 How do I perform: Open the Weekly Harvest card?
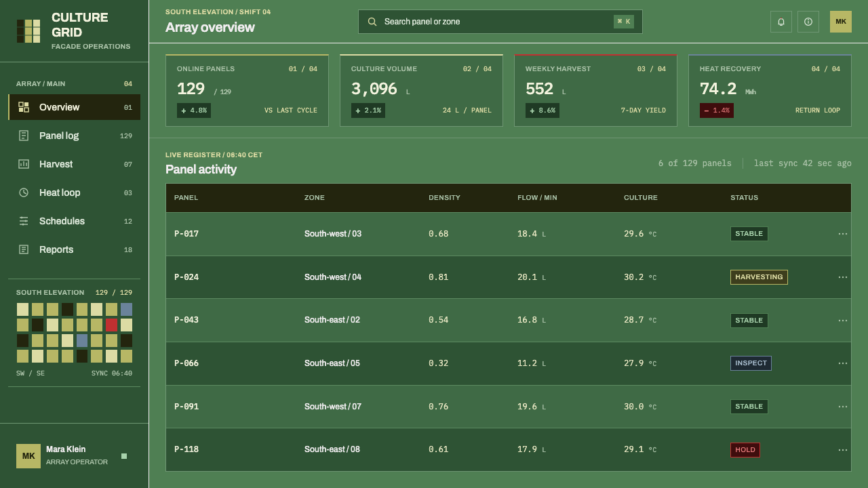coord(595,90)
